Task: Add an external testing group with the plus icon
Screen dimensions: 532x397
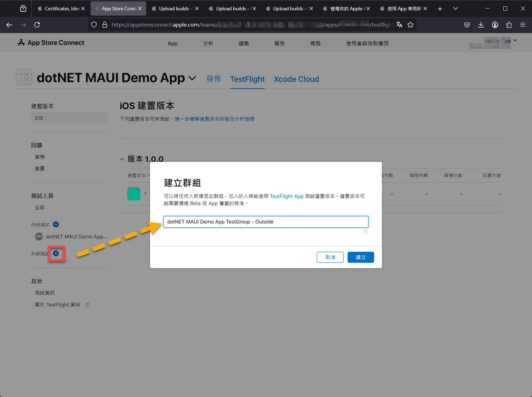Action: point(56,253)
